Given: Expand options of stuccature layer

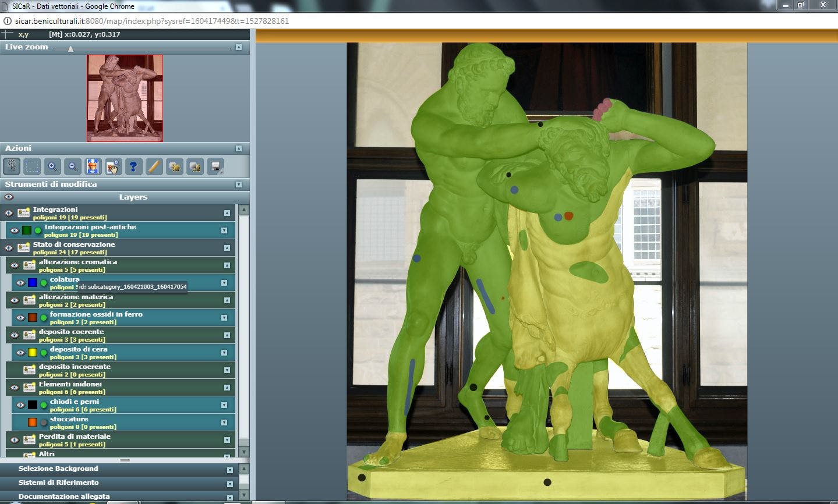Looking at the screenshot, I should 224,423.
